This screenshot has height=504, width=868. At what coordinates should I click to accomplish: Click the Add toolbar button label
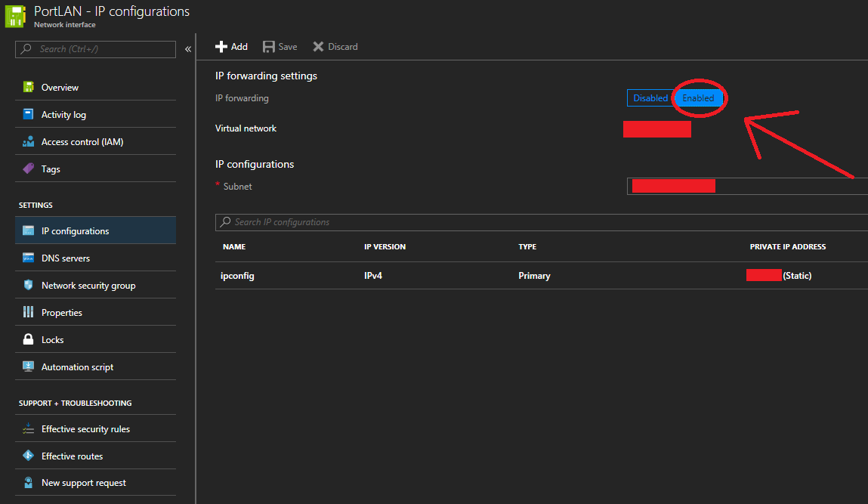(x=239, y=47)
